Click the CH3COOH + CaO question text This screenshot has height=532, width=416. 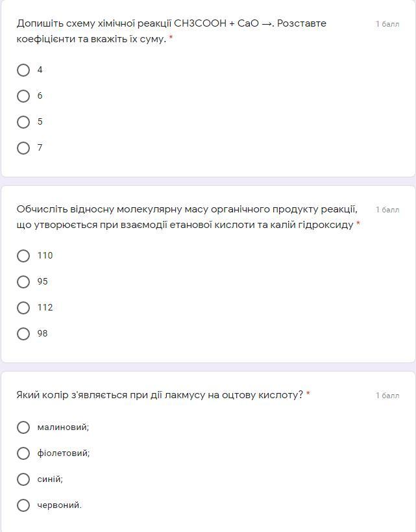pos(171,31)
